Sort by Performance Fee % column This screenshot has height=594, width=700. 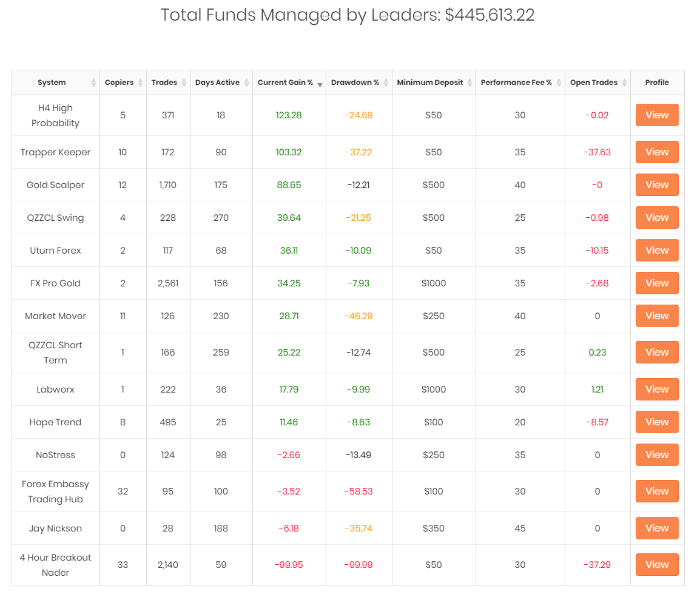click(516, 83)
